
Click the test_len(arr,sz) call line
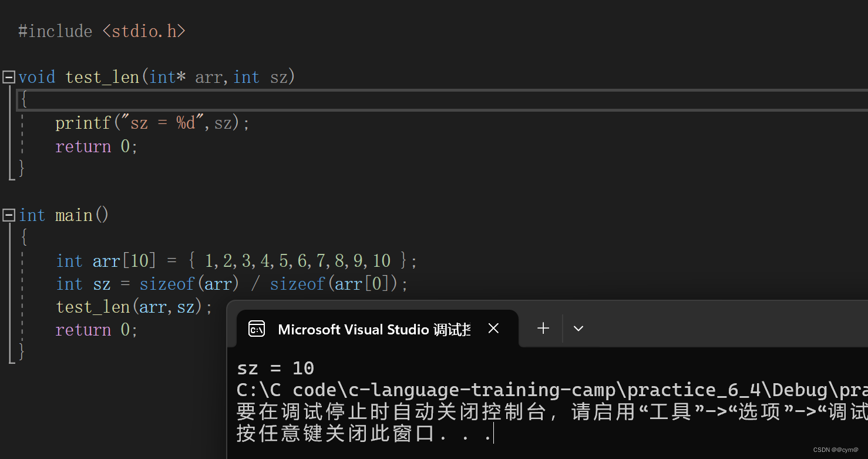point(134,307)
